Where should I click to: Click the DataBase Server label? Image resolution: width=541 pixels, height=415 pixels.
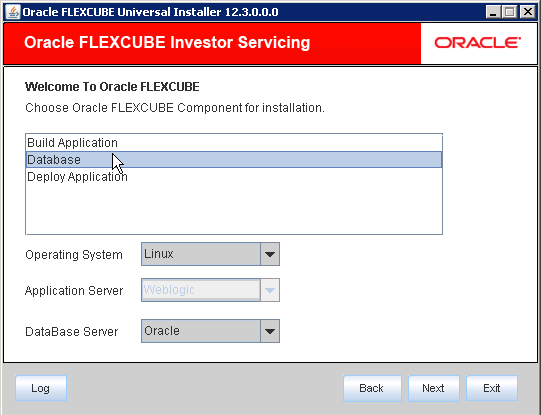(x=72, y=332)
